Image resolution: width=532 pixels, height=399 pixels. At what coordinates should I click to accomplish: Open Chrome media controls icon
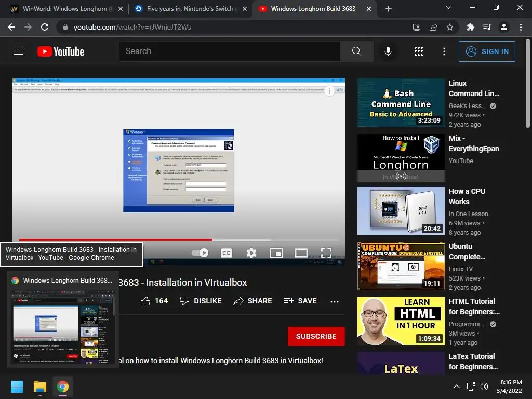coord(487,27)
